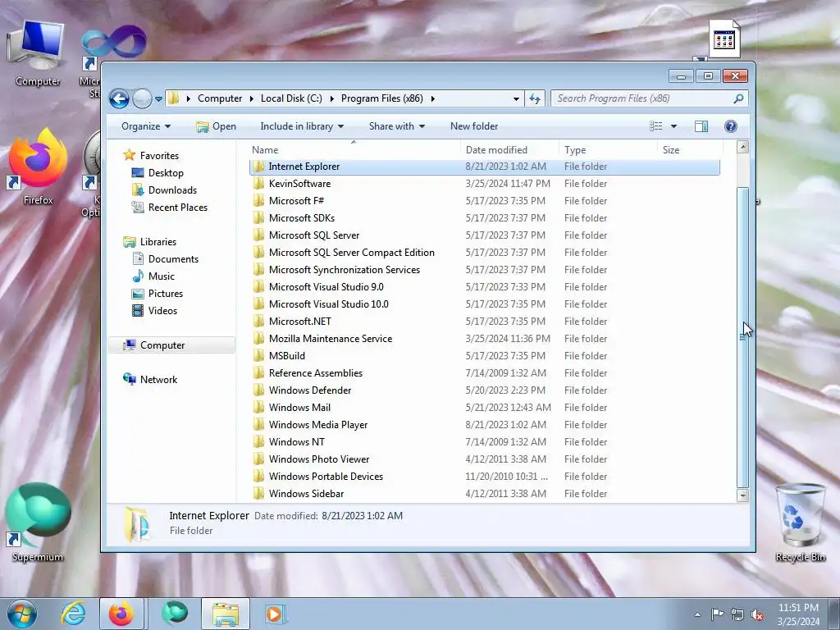Viewport: 840px width, 630px height.
Task: Click the Windows Explorer taskbar button
Action: [226, 614]
